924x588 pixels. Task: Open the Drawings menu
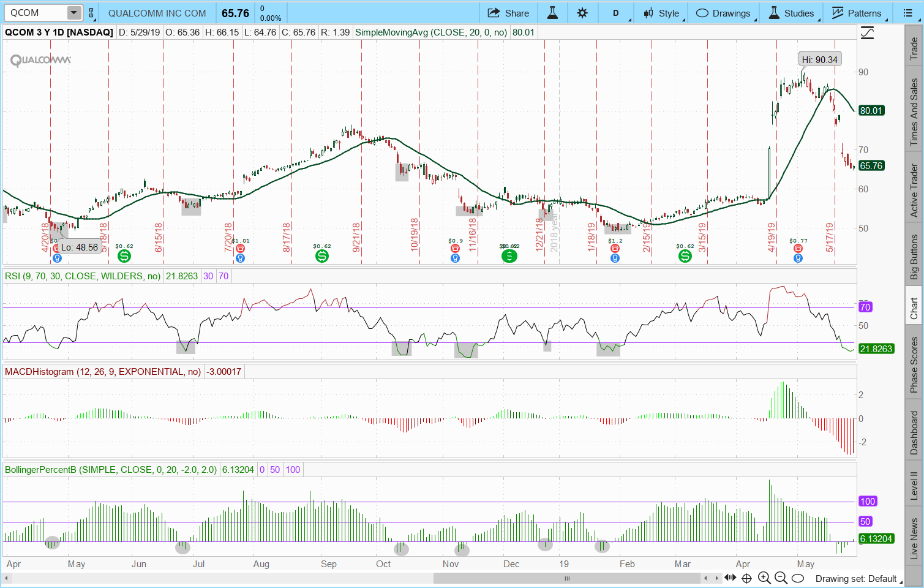pos(724,13)
